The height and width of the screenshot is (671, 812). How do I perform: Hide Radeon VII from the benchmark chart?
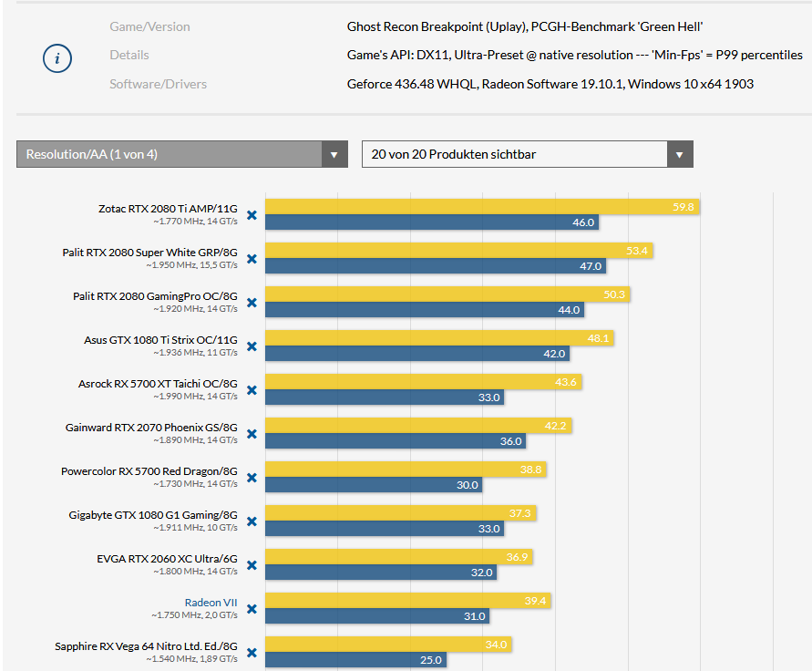[252, 609]
